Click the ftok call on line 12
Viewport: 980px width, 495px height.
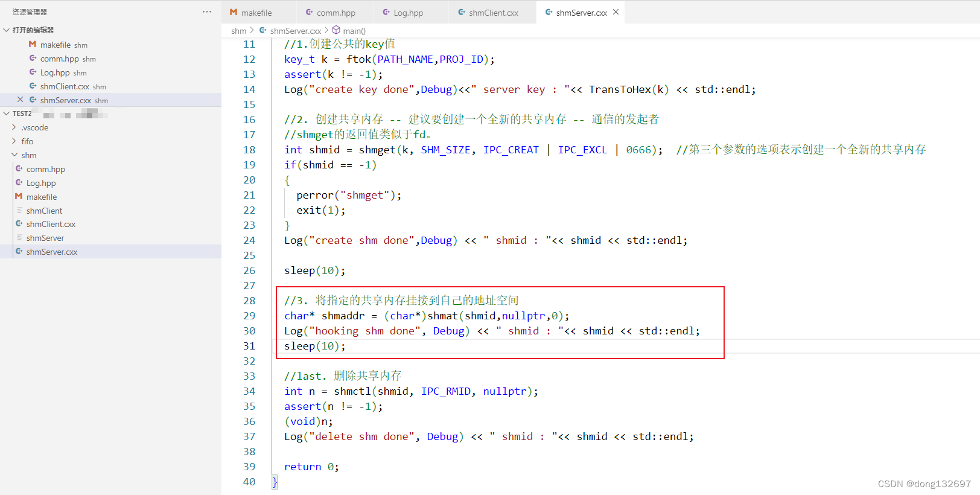click(358, 59)
